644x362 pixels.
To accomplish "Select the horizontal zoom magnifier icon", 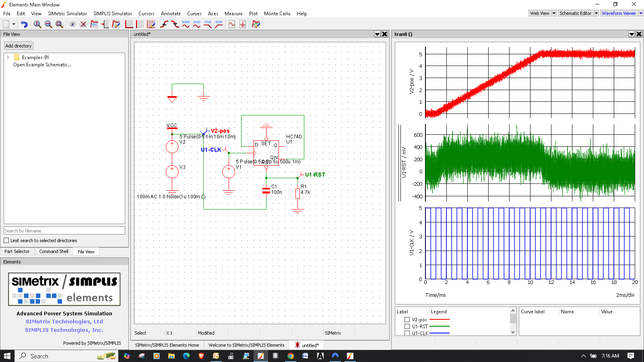I will (x=48, y=24).
